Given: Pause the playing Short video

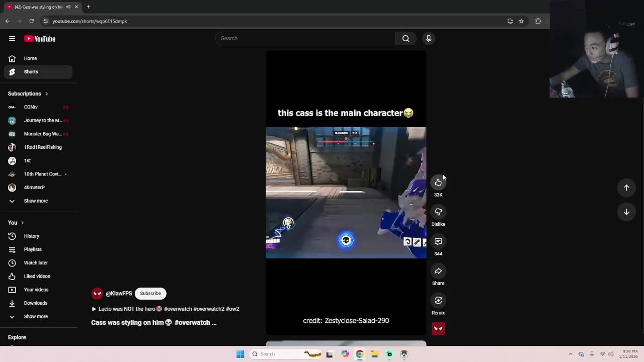Looking at the screenshot, I should [x=346, y=193].
